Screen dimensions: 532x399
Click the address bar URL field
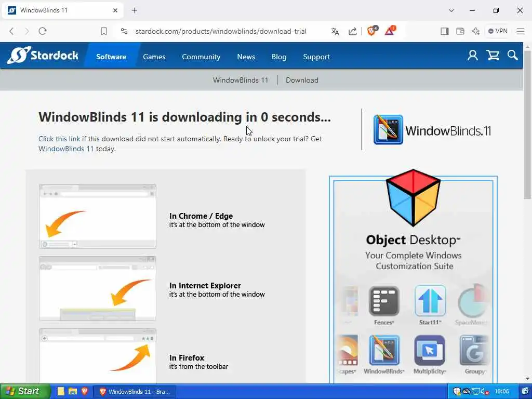pyautogui.click(x=221, y=31)
